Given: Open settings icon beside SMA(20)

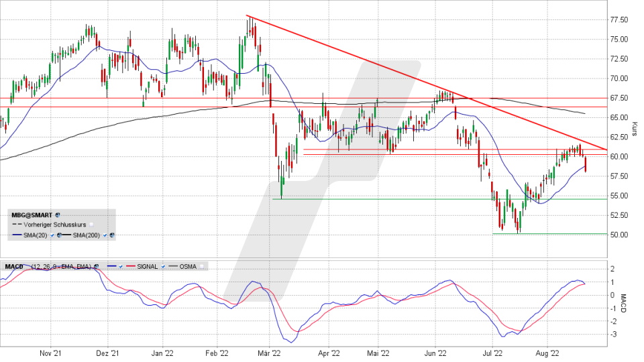Looking at the screenshot, I should pyautogui.click(x=59, y=235).
